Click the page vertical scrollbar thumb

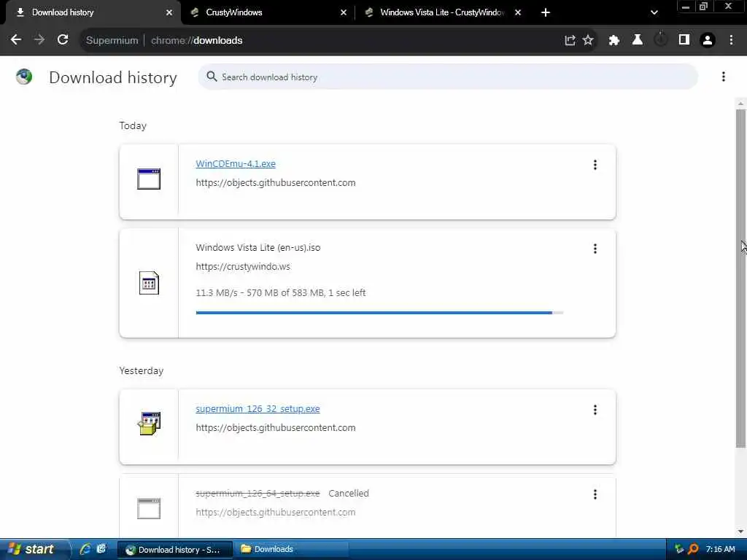coord(740,279)
